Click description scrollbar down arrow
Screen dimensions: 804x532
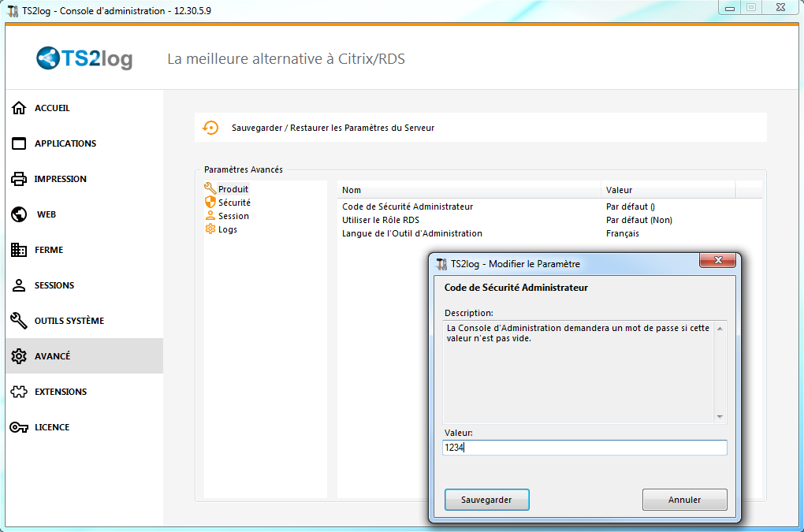pyautogui.click(x=720, y=417)
